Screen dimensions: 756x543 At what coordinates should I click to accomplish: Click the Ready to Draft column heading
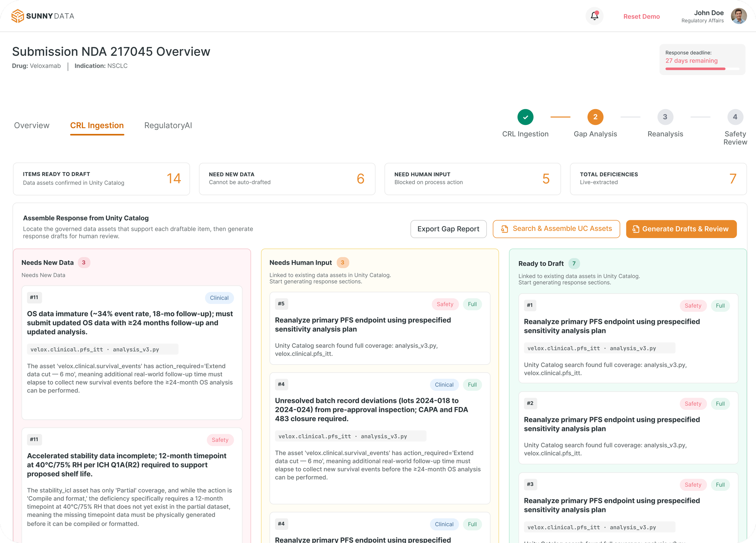tap(541, 263)
